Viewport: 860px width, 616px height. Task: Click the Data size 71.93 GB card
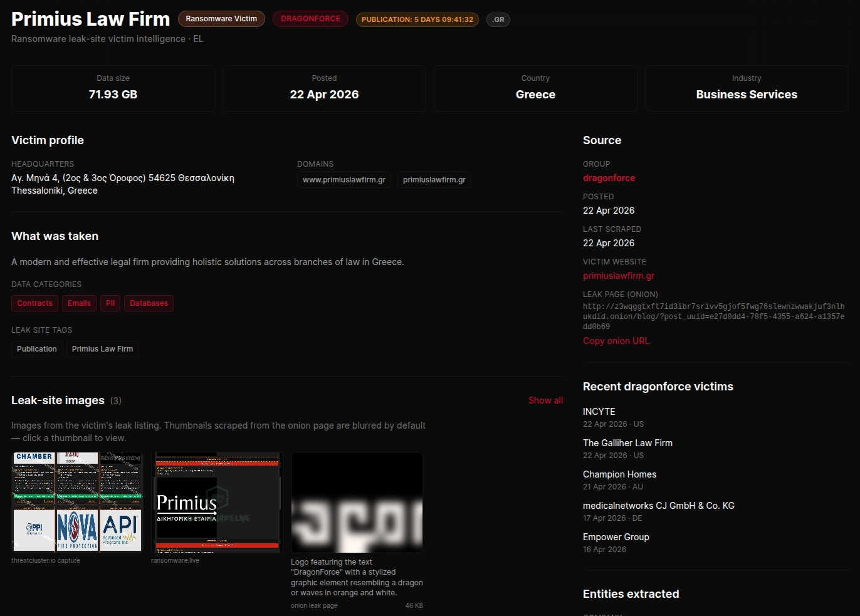113,88
